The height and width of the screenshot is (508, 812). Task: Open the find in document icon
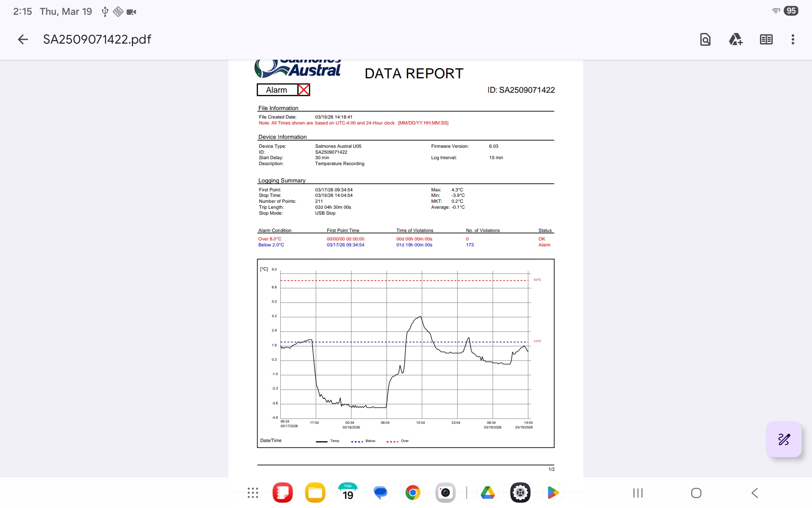705,39
